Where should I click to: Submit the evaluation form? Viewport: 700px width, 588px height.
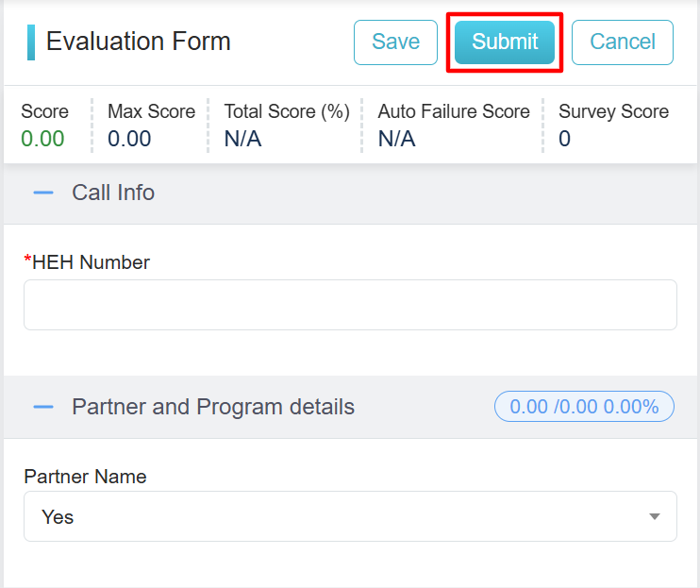tap(505, 42)
